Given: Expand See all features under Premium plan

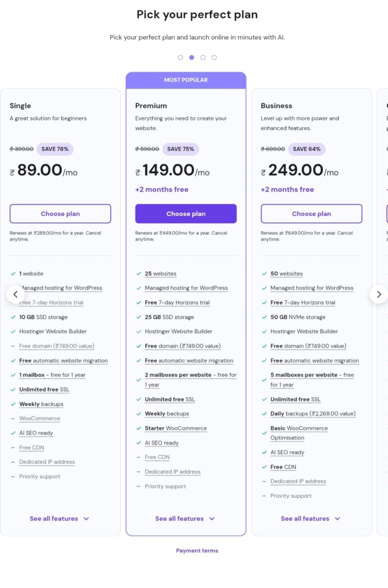Looking at the screenshot, I should tap(185, 519).
